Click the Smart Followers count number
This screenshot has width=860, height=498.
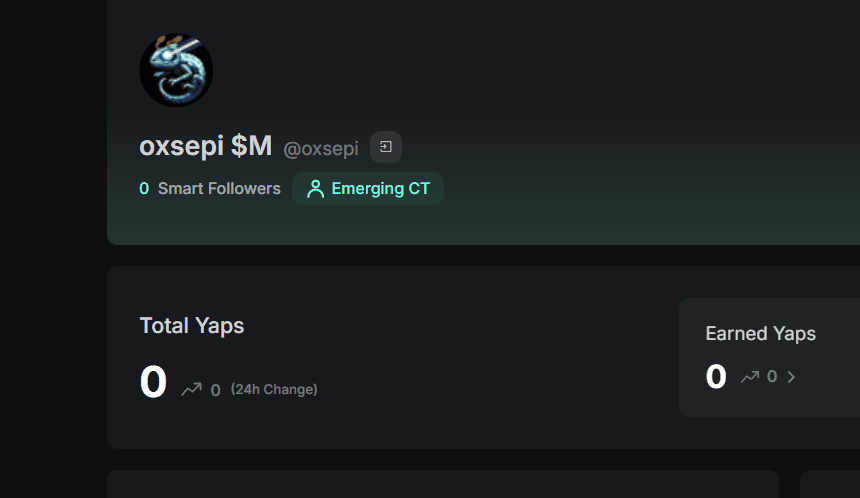pos(144,188)
